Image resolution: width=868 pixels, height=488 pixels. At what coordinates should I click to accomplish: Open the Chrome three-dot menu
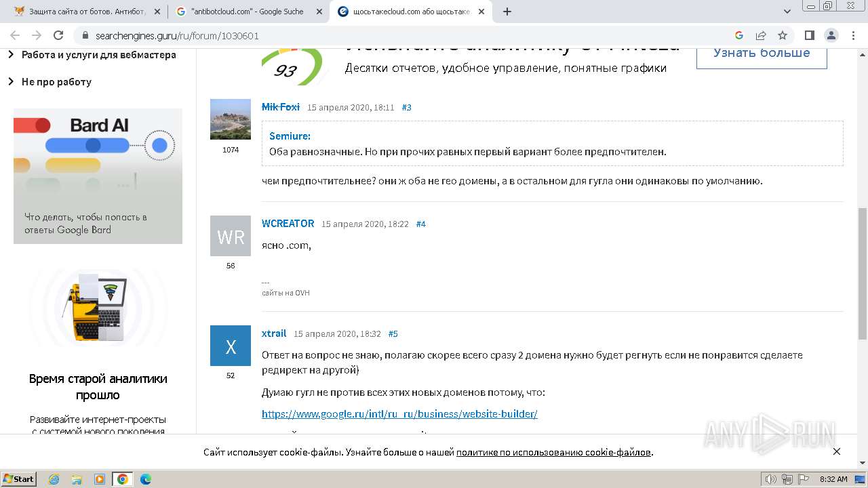[x=852, y=35]
